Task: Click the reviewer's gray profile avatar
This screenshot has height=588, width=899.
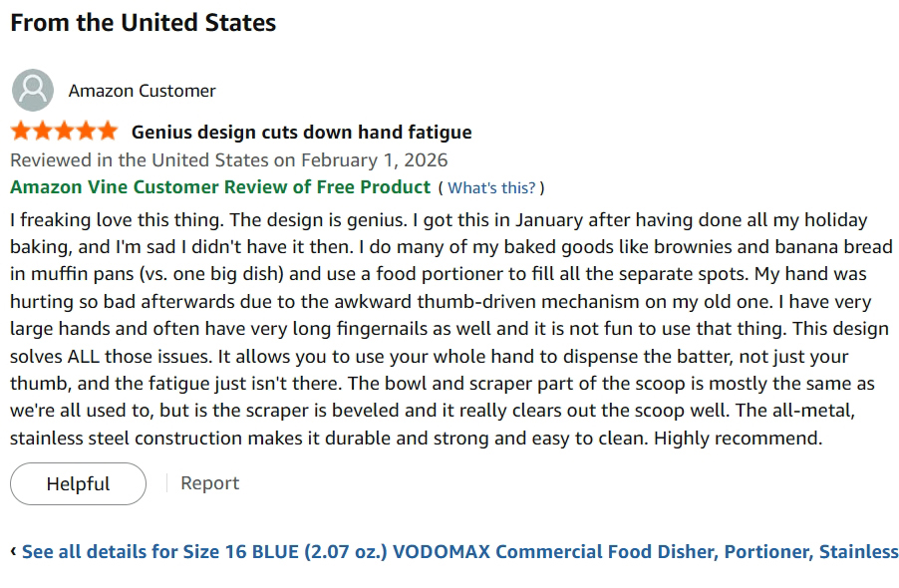Action: click(33, 90)
